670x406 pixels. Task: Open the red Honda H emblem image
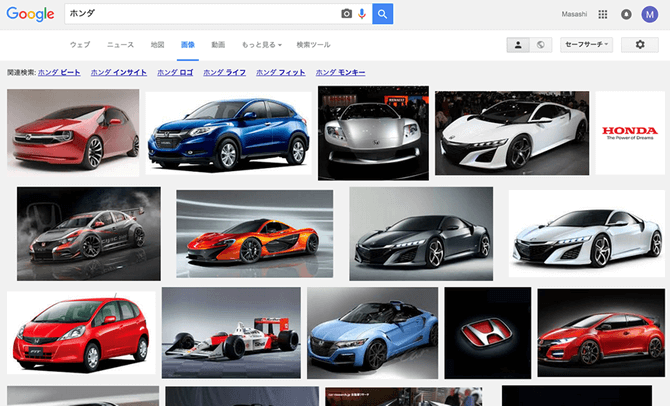[x=487, y=332]
